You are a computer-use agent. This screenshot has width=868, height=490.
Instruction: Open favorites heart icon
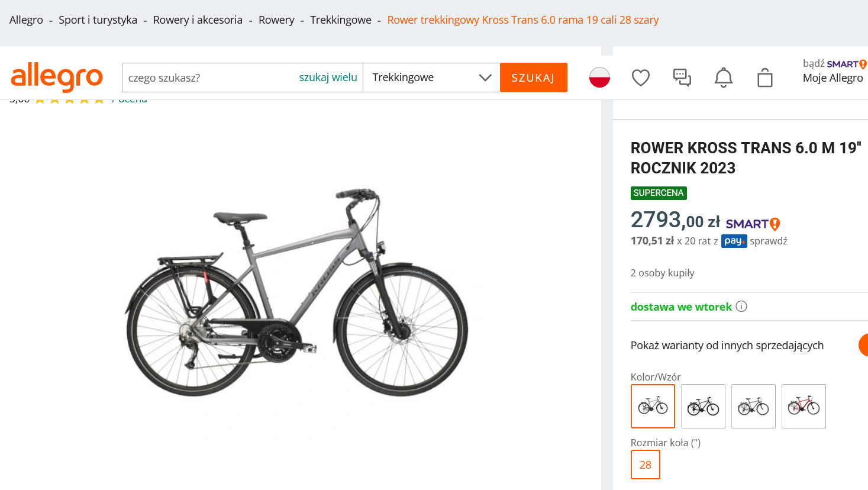point(641,78)
